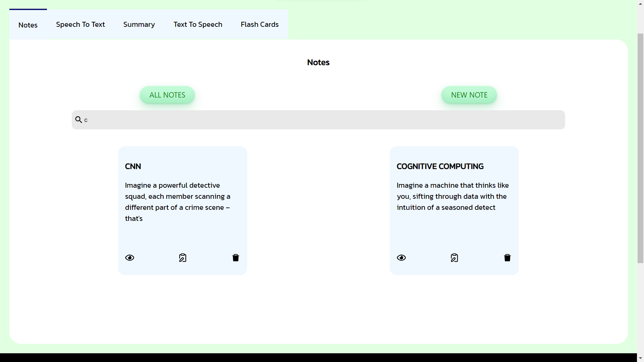Image resolution: width=644 pixels, height=362 pixels.
Task: Delete the CNN note using the trash icon
Action: 235,257
